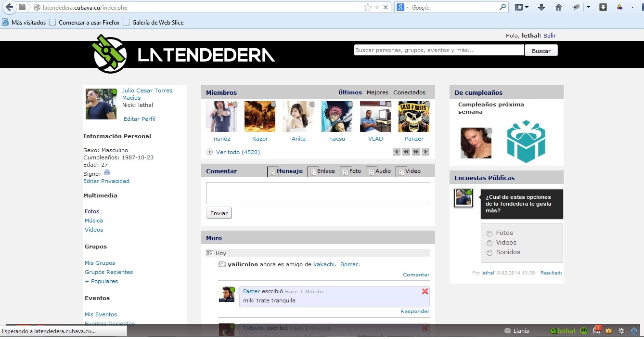The width and height of the screenshot is (644, 339).
Task: Select the Foto comment tab
Action: coord(351,171)
